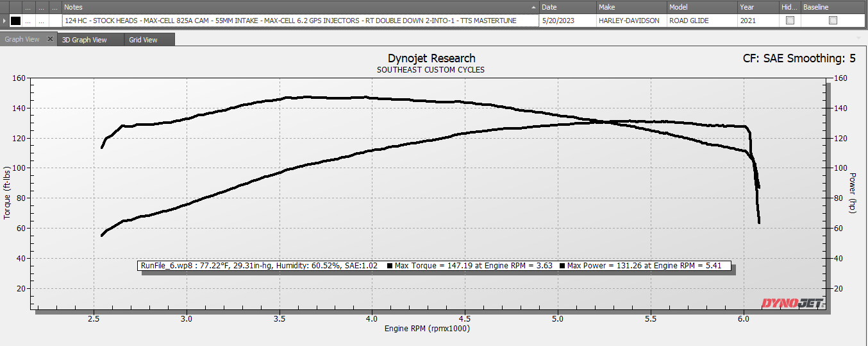This screenshot has height=346, width=868.
Task: Sort runs by the Year column header
Action: pyautogui.click(x=758, y=7)
